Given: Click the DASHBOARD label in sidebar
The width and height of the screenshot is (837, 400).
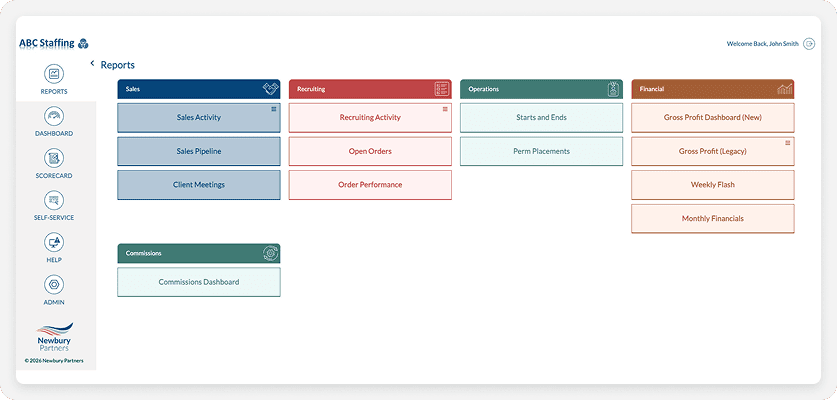Looking at the screenshot, I should [54, 134].
